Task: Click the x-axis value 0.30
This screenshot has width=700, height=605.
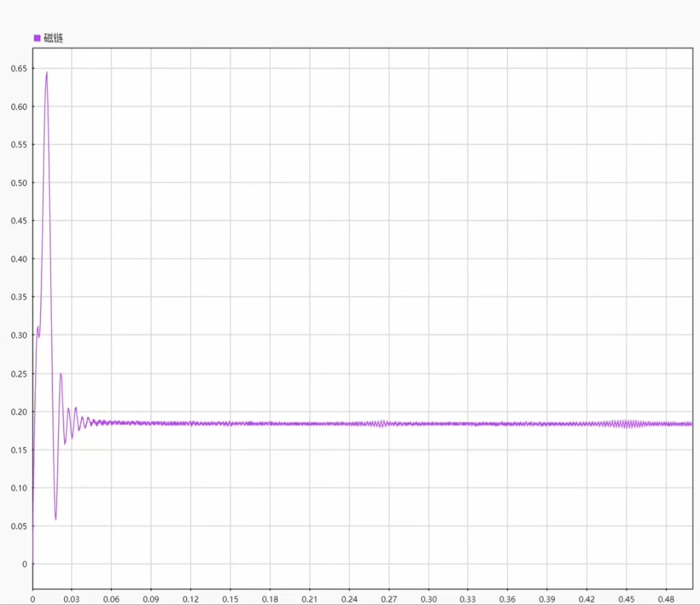Action: (x=428, y=599)
